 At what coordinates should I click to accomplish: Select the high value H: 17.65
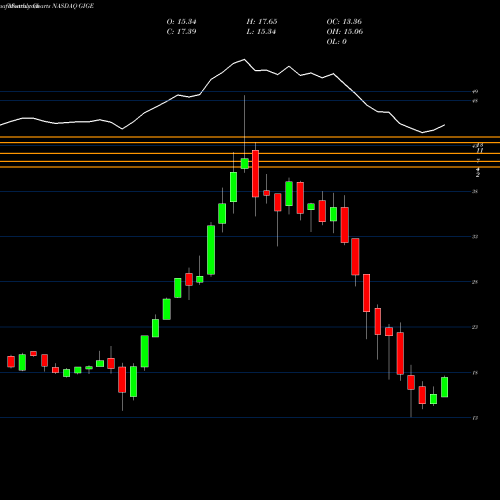point(262,22)
